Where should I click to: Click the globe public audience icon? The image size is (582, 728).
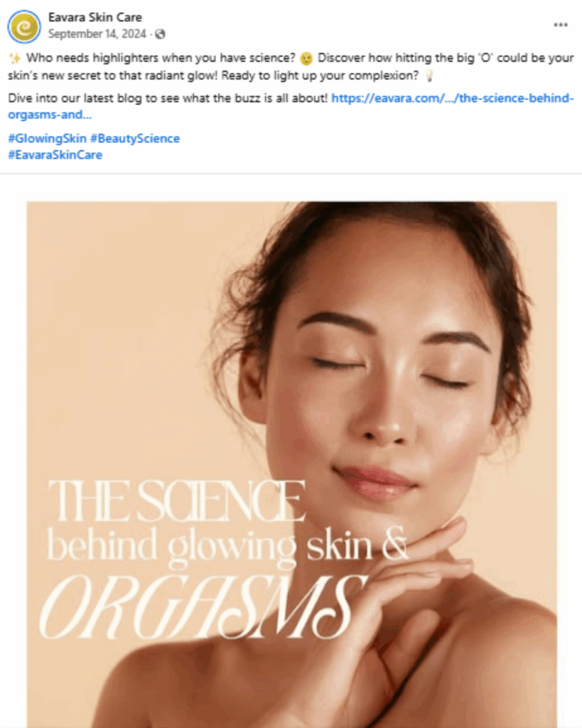point(160,34)
